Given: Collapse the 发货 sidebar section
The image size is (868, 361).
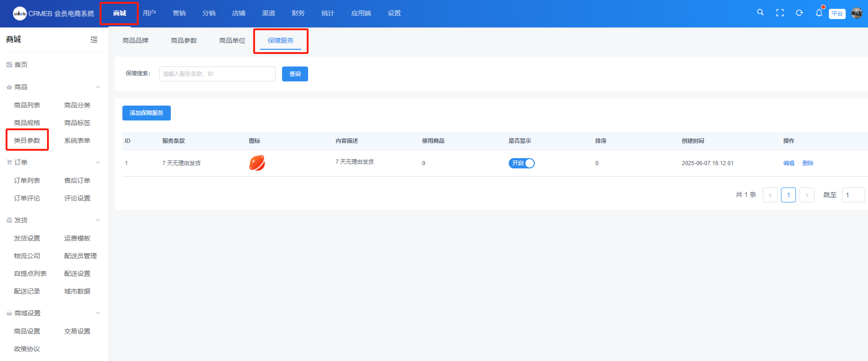Looking at the screenshot, I should (98, 220).
